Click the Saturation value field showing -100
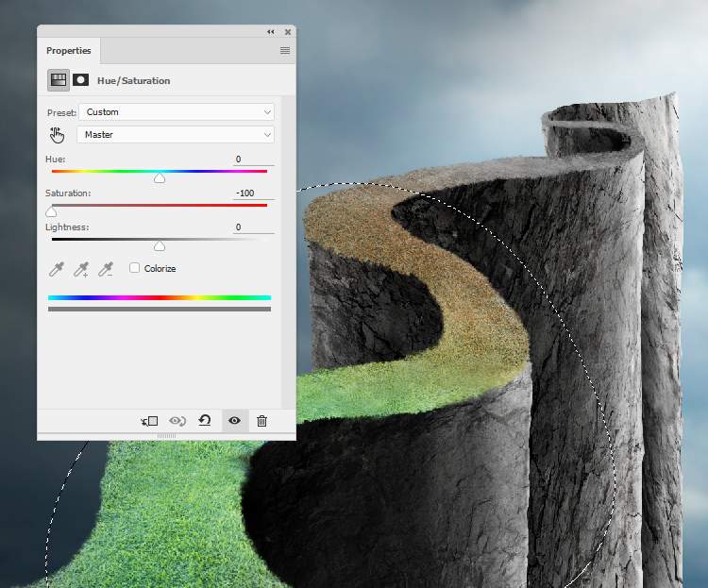The image size is (708, 588). click(x=253, y=193)
